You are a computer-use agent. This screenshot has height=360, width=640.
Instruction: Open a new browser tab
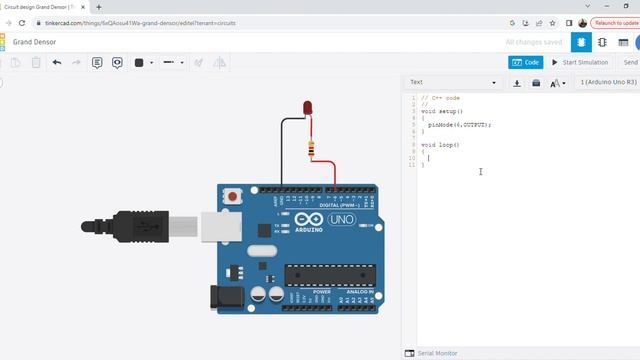(98, 7)
